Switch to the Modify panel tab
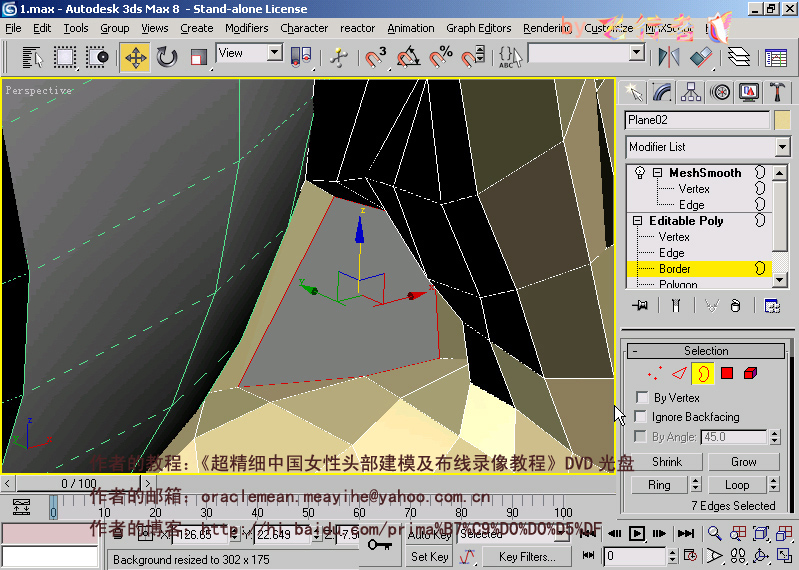The image size is (799, 570). tap(662, 92)
